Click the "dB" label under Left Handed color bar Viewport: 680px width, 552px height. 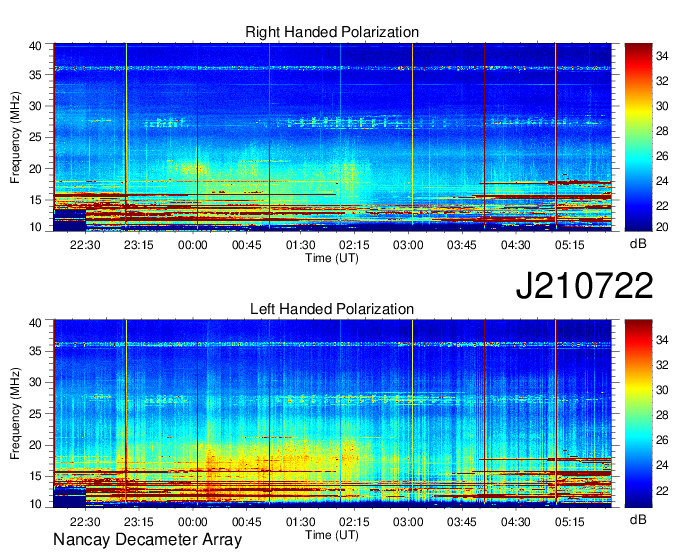pos(638,519)
